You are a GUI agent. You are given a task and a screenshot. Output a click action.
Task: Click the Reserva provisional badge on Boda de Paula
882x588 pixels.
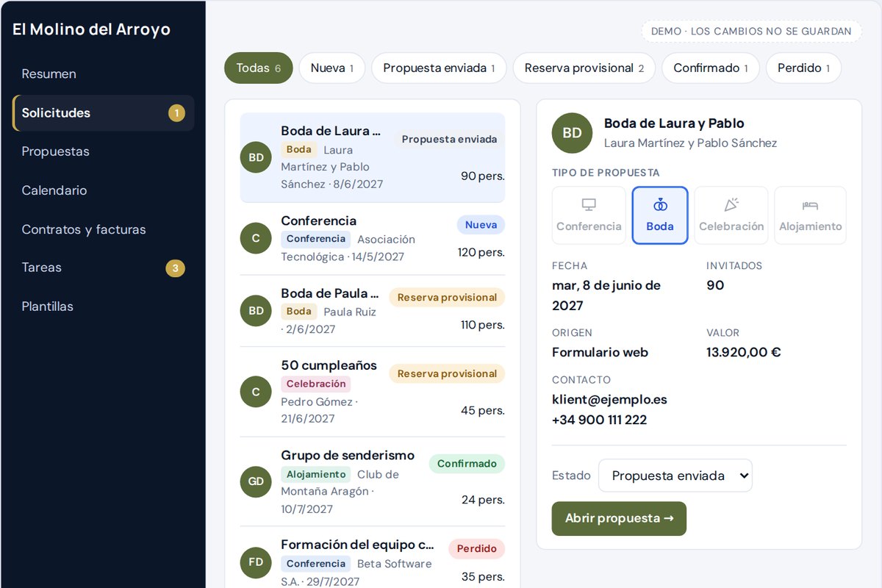(447, 297)
